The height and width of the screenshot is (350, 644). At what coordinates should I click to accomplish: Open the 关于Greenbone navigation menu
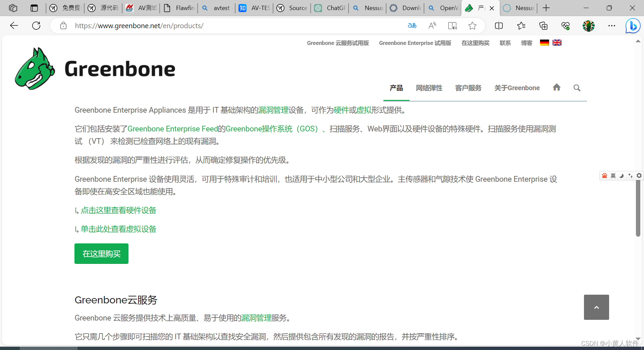tap(517, 88)
